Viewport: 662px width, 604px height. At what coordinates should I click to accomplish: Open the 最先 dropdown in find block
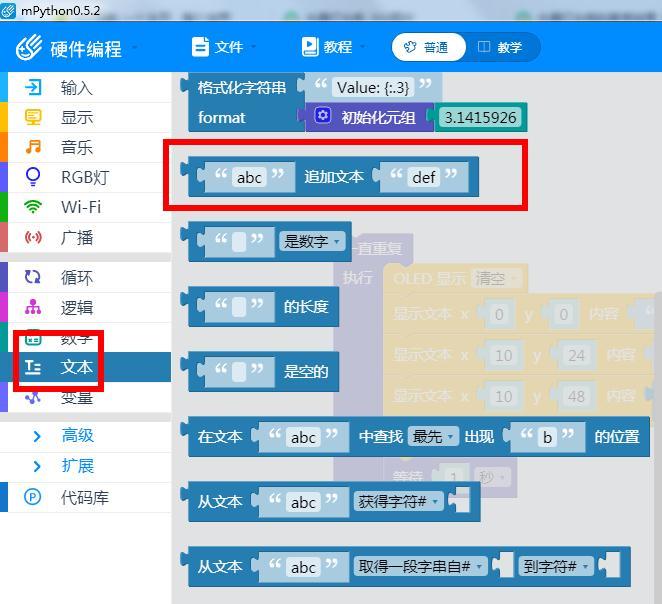click(x=433, y=436)
